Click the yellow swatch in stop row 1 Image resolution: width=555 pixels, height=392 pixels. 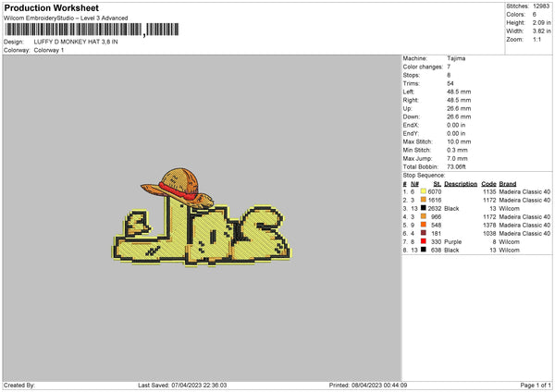[424, 191]
